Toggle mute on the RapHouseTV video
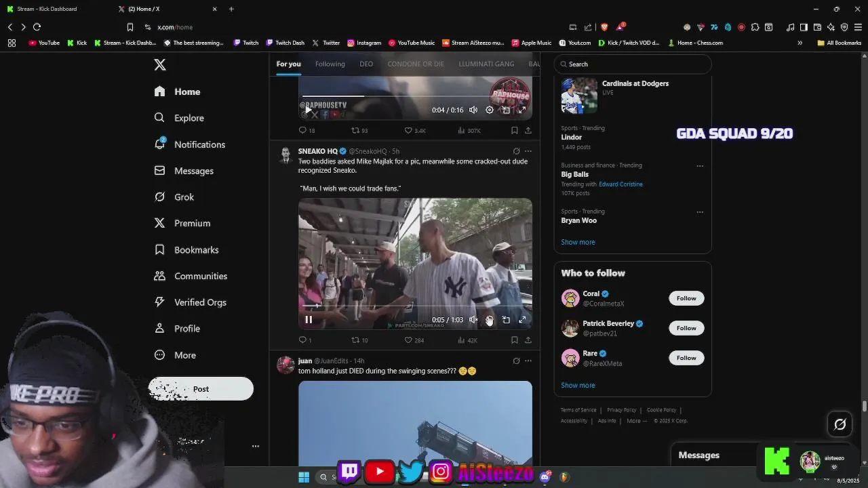 tap(473, 110)
